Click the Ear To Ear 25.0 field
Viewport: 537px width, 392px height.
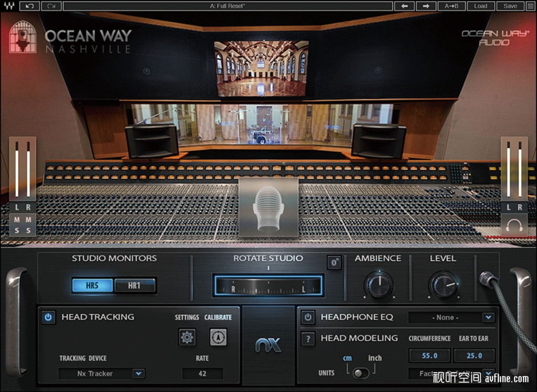[x=474, y=356]
